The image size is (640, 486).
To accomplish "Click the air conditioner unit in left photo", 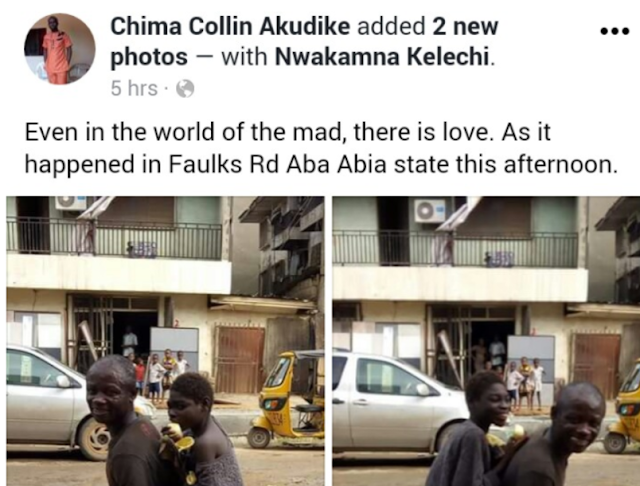I will pos(71,203).
